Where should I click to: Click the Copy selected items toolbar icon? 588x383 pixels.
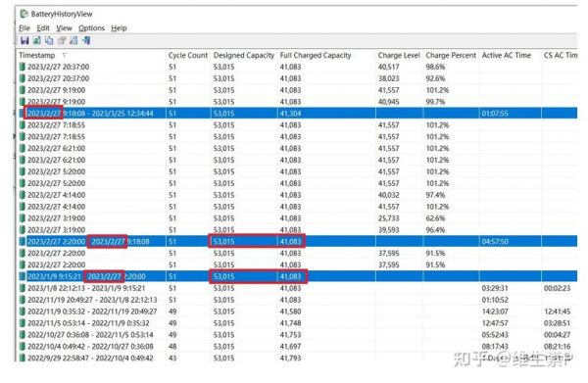[x=49, y=40]
